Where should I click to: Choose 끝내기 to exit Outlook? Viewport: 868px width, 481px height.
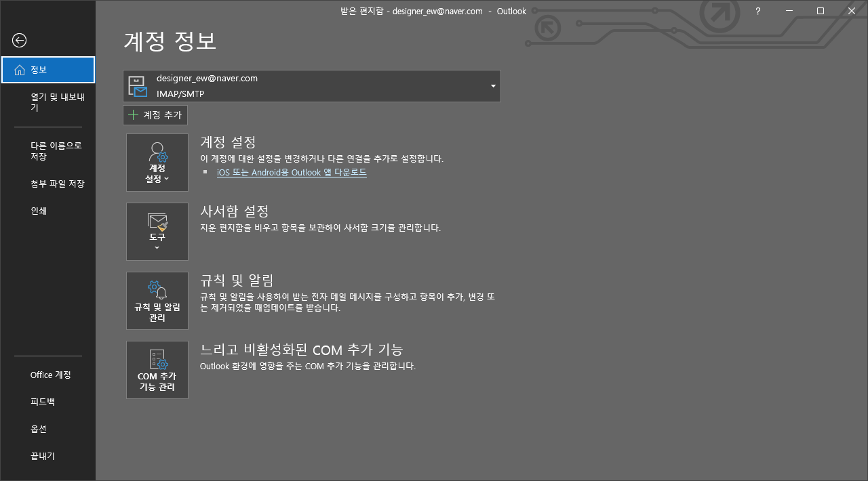click(48, 456)
